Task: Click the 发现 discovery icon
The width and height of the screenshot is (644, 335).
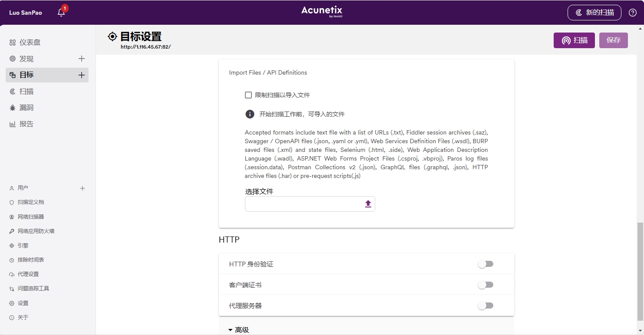Action: pyautogui.click(x=13, y=59)
